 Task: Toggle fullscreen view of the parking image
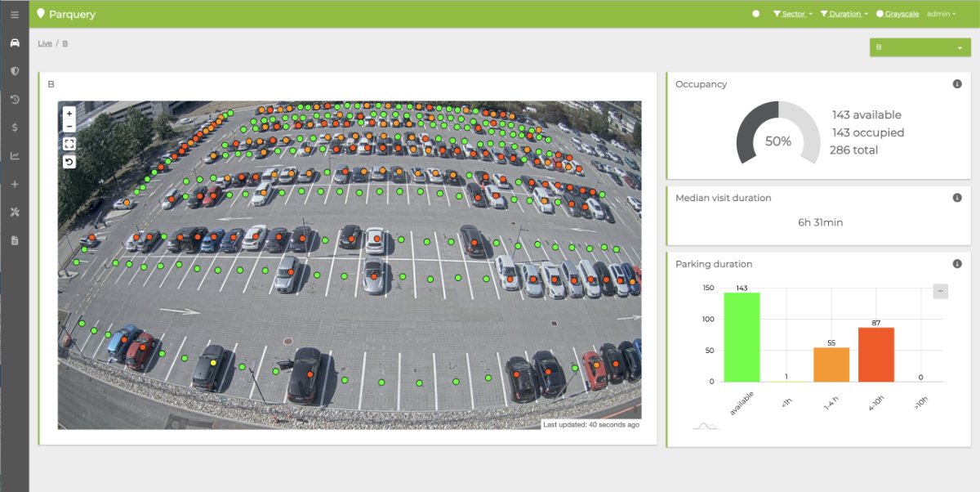[x=69, y=144]
